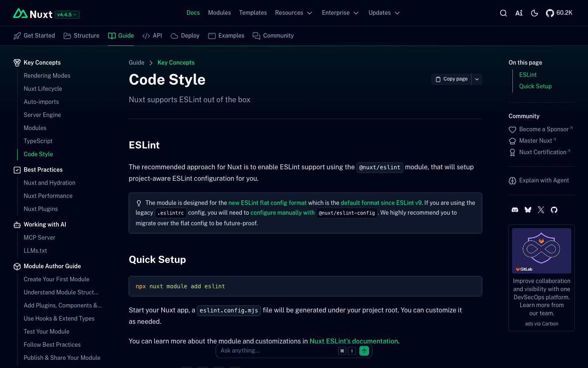Click Nuxt Certification link
The image size is (588, 368).
[x=539, y=152]
